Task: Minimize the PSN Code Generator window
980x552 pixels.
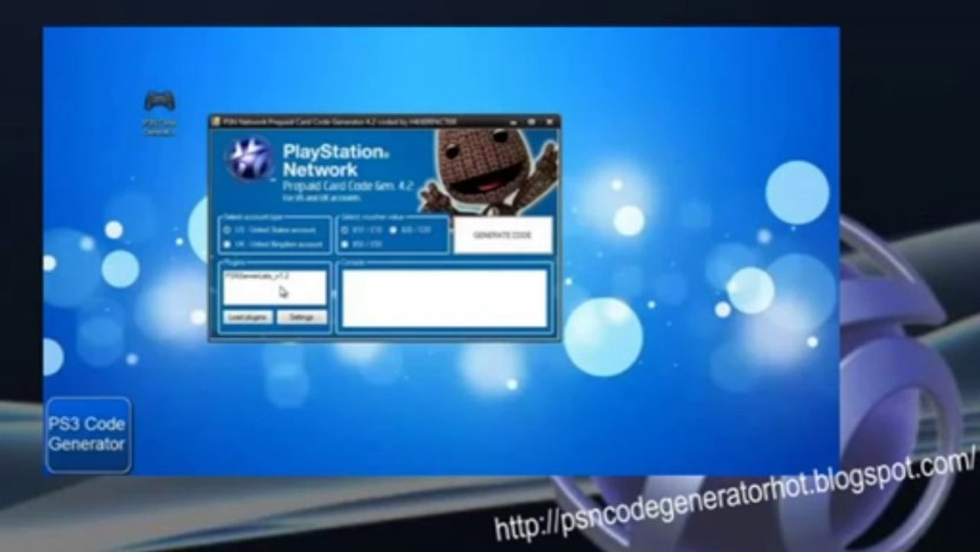Action: [x=513, y=121]
